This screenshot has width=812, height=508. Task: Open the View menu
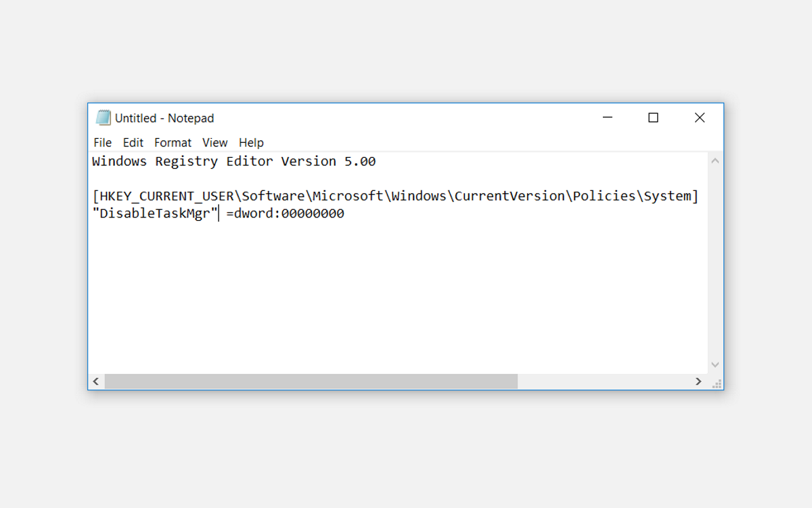[x=215, y=142]
